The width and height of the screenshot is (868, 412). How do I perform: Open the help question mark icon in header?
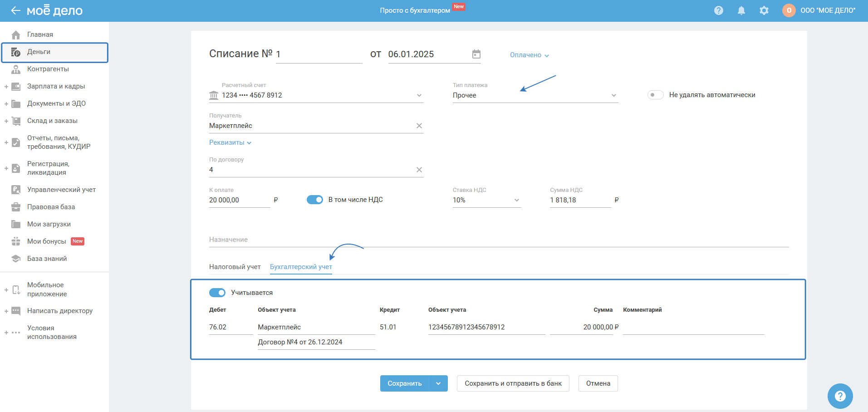[x=718, y=10]
